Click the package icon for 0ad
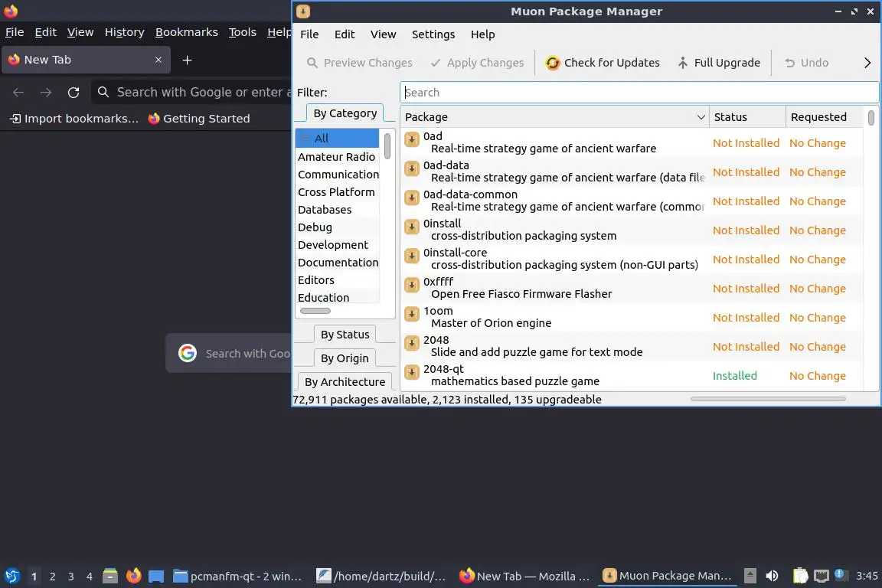882x588 pixels. click(x=412, y=139)
